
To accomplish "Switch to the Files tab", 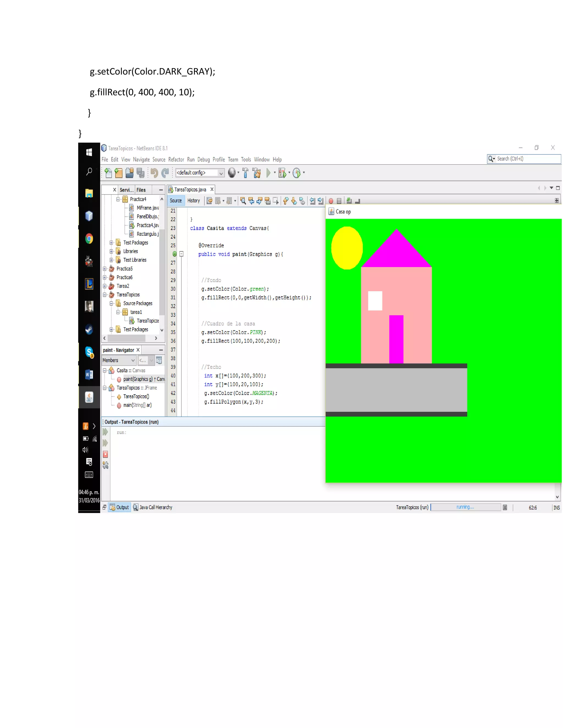I will [141, 190].
